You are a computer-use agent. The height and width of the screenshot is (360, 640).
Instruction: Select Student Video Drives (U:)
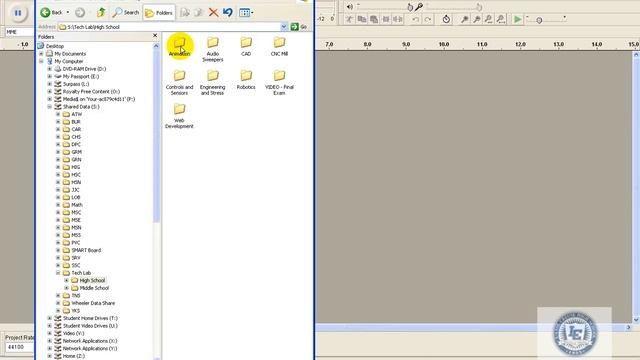(x=90, y=326)
